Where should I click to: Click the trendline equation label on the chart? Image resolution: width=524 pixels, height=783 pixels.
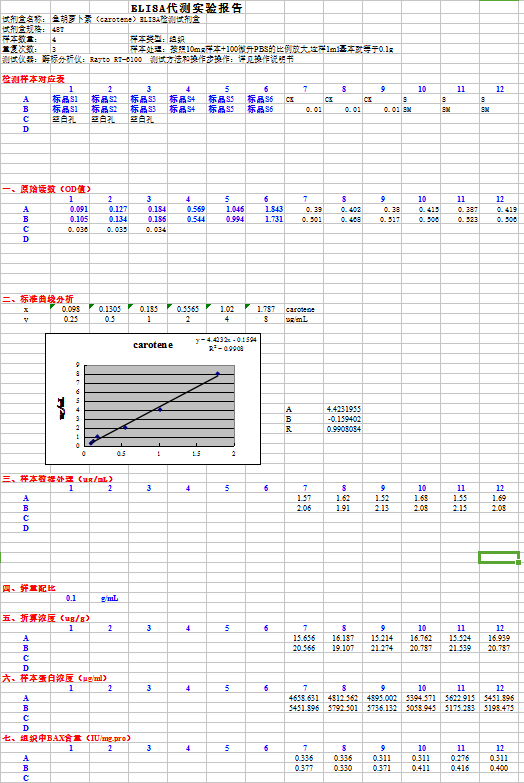coord(226,340)
